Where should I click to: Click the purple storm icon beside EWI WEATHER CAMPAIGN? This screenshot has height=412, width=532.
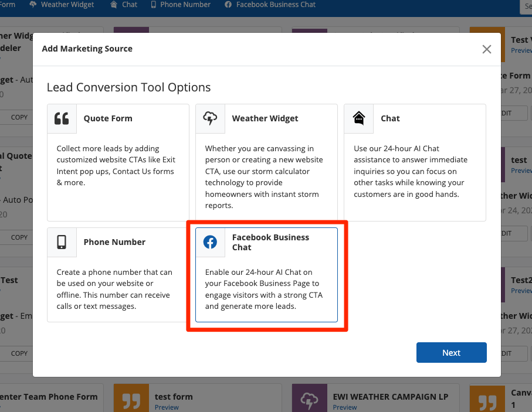[309, 399]
